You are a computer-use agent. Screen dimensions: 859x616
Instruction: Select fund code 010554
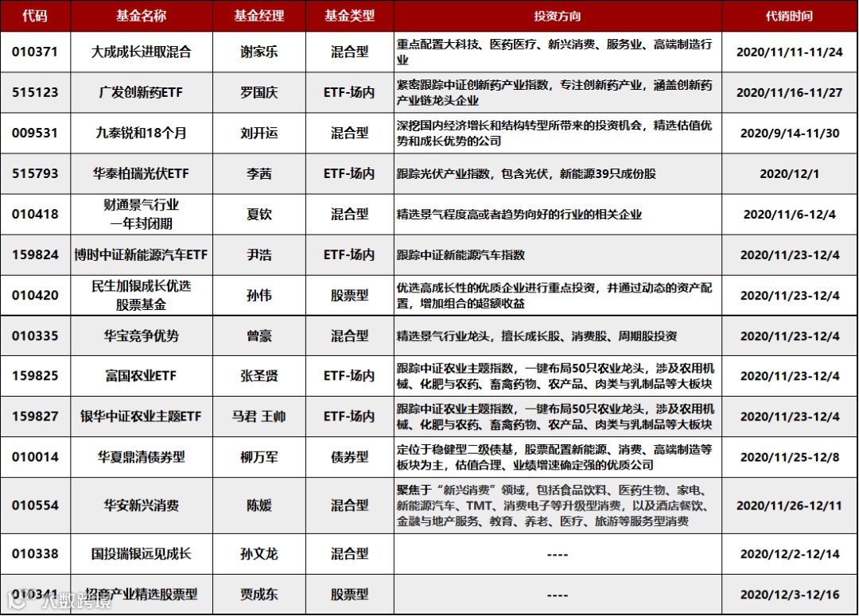(x=35, y=505)
